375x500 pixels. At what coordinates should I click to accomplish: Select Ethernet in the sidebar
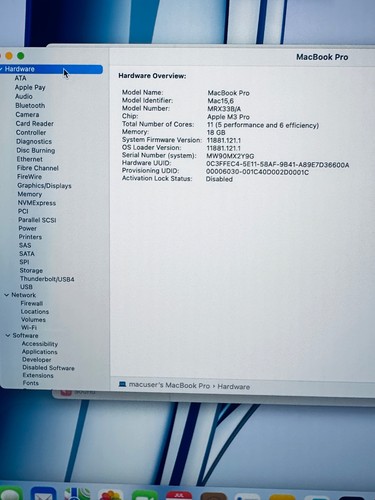pos(30,159)
